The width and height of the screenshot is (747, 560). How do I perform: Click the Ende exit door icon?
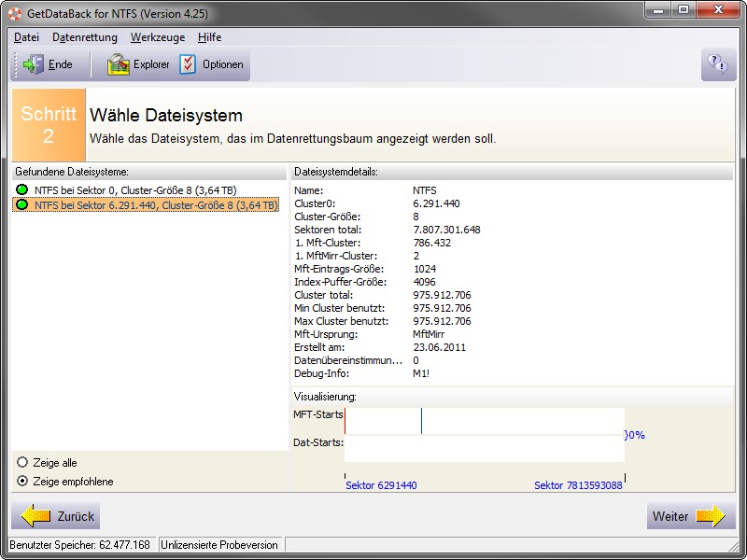pos(33,64)
